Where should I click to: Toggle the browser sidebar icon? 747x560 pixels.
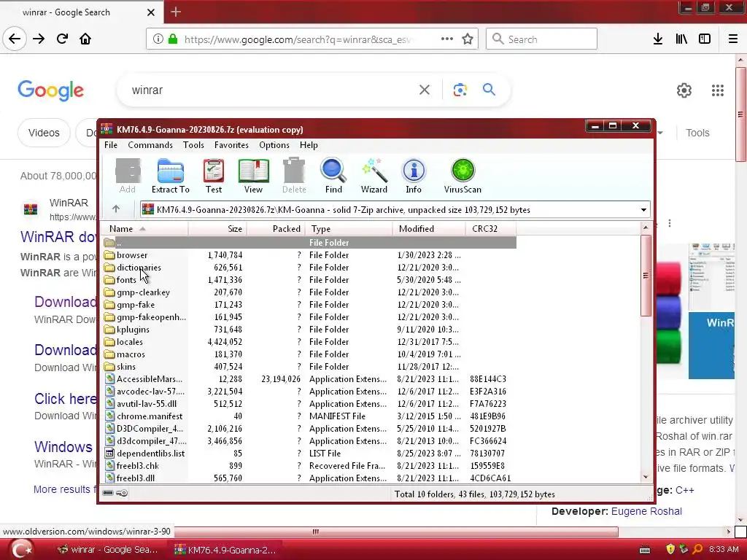[x=705, y=39]
